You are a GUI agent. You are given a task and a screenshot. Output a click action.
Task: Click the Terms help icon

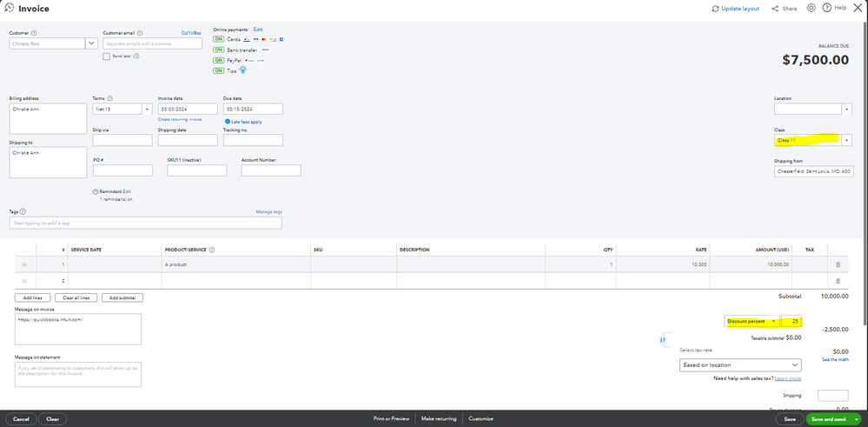tap(109, 98)
